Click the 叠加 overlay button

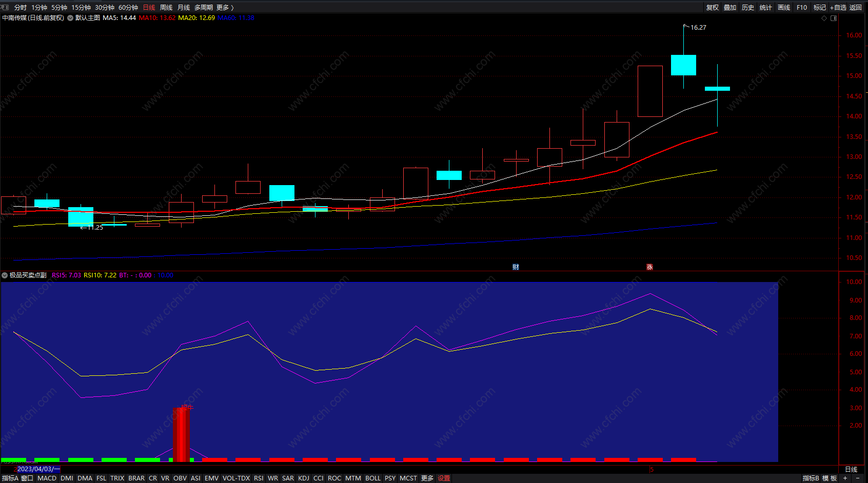(730, 7)
